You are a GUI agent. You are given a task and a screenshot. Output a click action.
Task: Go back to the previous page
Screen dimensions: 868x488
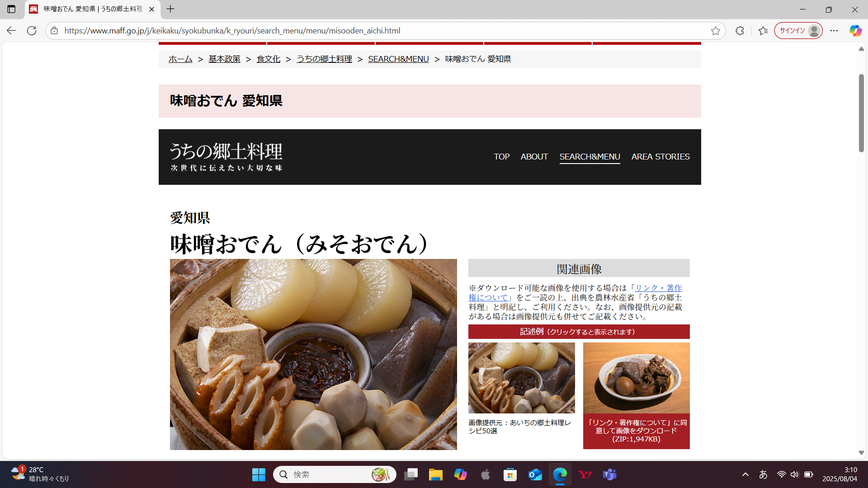pyautogui.click(x=11, y=31)
